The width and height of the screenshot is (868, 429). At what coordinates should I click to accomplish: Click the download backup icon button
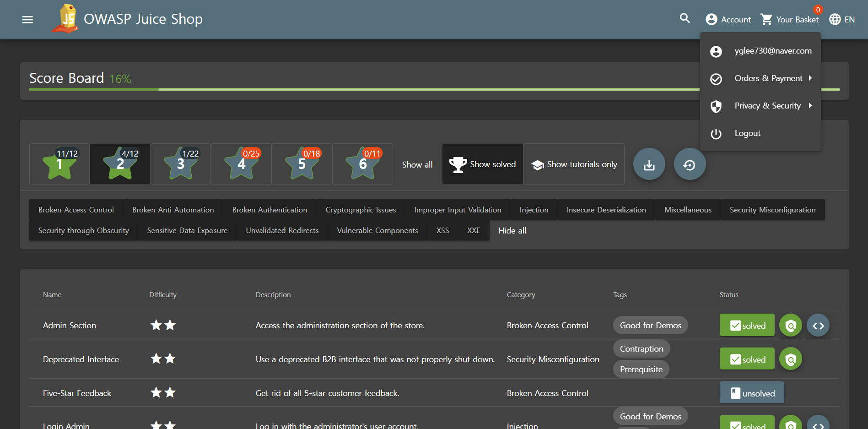pos(649,164)
